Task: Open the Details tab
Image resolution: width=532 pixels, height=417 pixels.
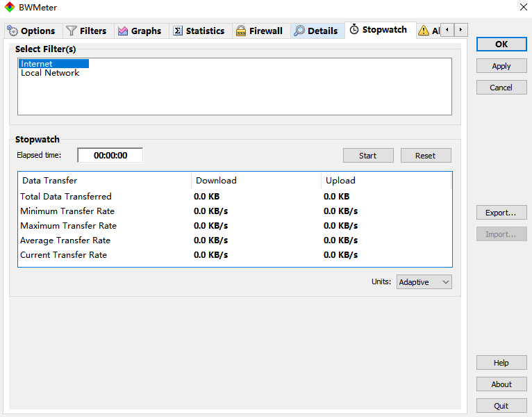Action: click(x=317, y=31)
